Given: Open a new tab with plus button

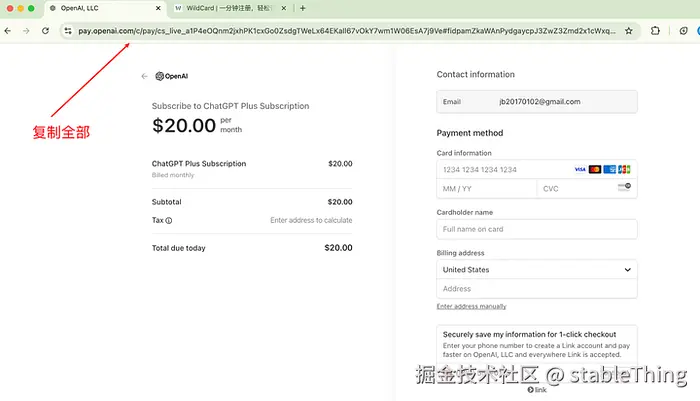Looking at the screenshot, I should [x=303, y=8].
